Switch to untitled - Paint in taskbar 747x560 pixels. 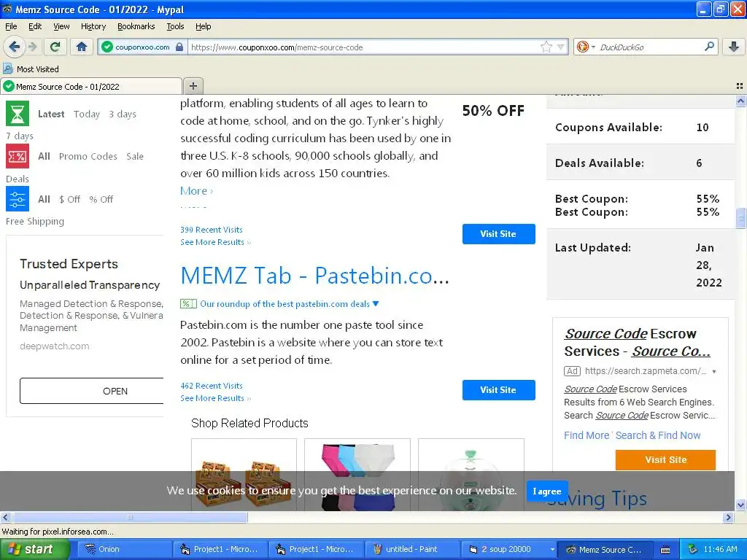point(411,549)
